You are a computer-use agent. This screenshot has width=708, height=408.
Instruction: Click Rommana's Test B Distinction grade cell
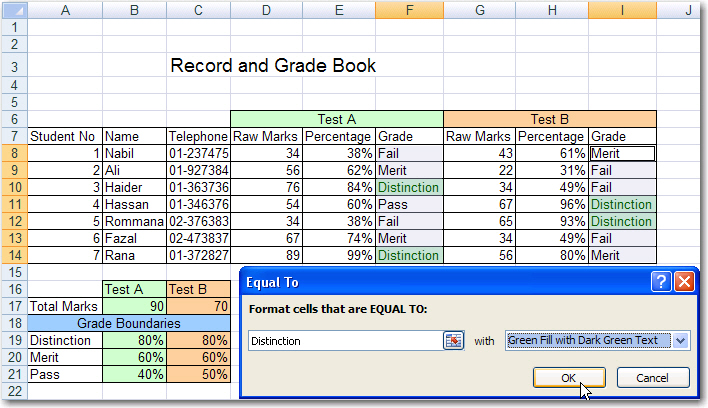point(622,221)
